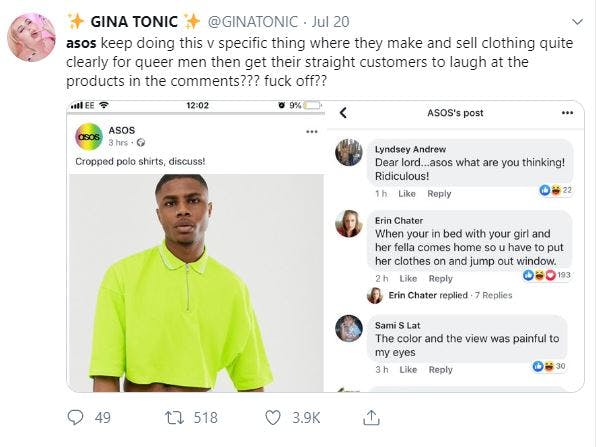The height and width of the screenshot is (447, 601).
Task: Click Lyndsey Andrew's profile picture
Action: click(349, 151)
